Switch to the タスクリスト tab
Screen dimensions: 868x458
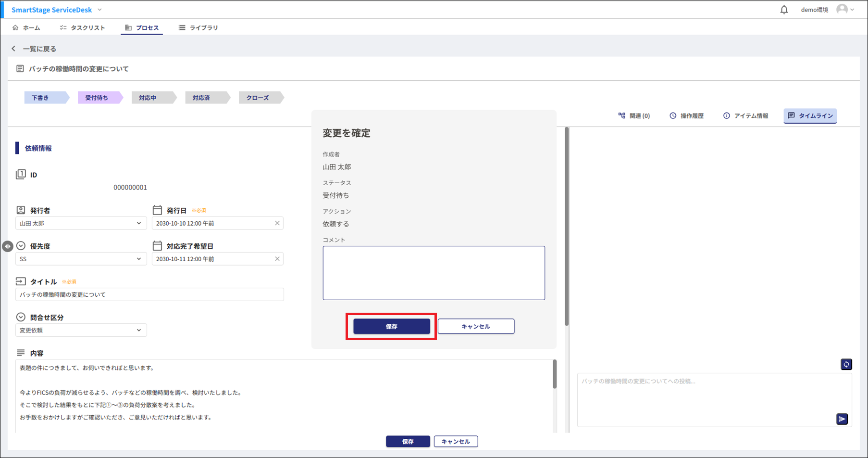click(x=82, y=28)
